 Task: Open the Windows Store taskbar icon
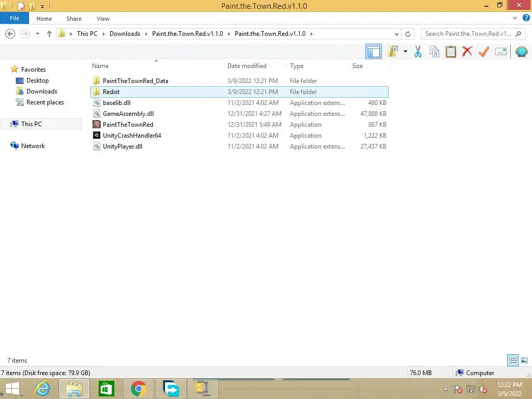click(106, 389)
